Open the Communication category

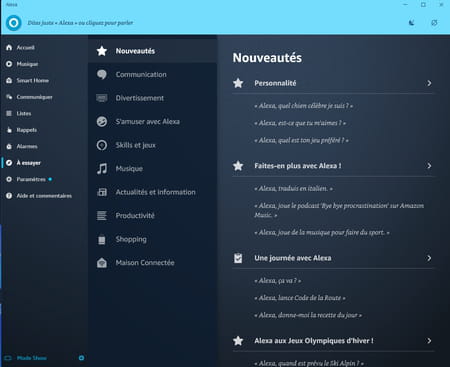click(x=153, y=74)
